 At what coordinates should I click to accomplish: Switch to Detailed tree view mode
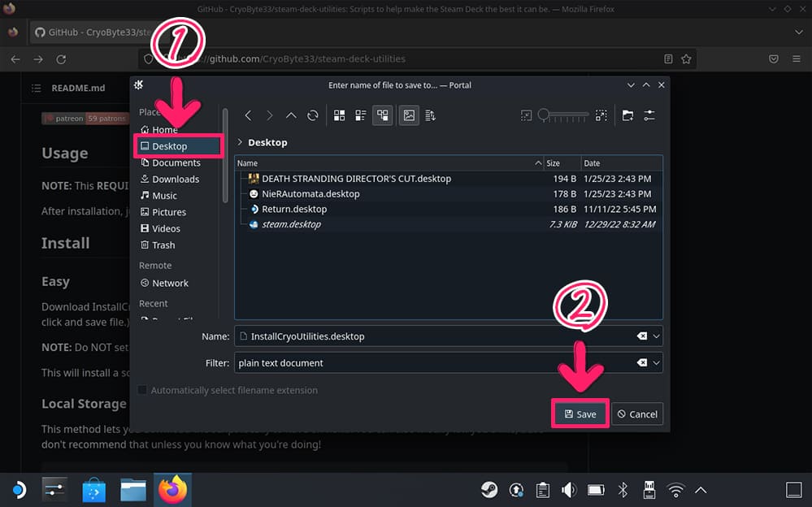pyautogui.click(x=382, y=115)
